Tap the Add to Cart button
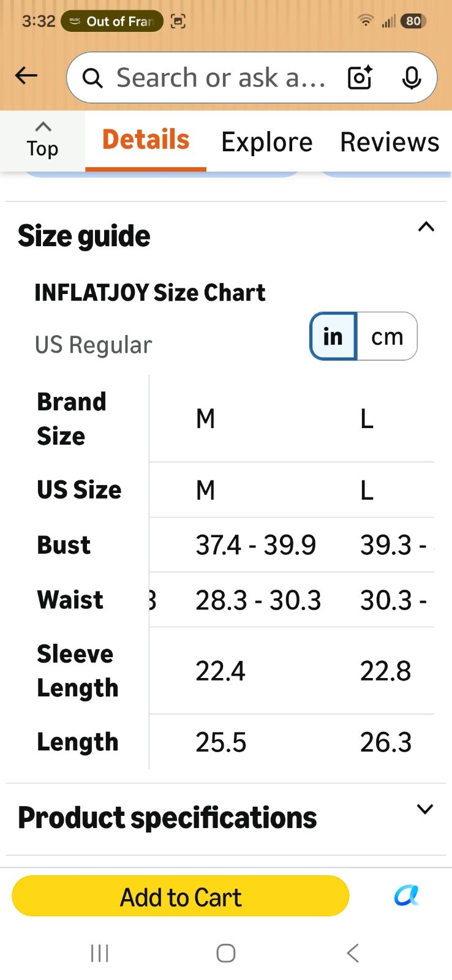Viewport: 452px width, 980px height. click(181, 896)
